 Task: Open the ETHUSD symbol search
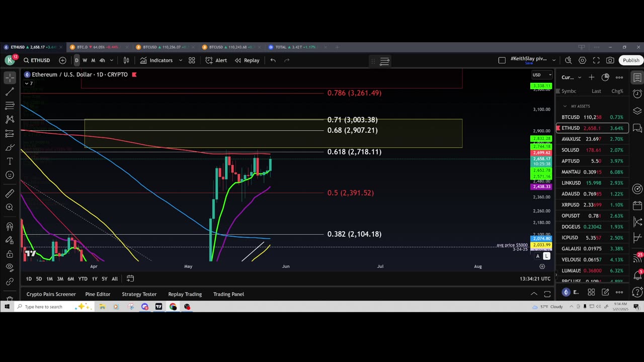[37, 60]
